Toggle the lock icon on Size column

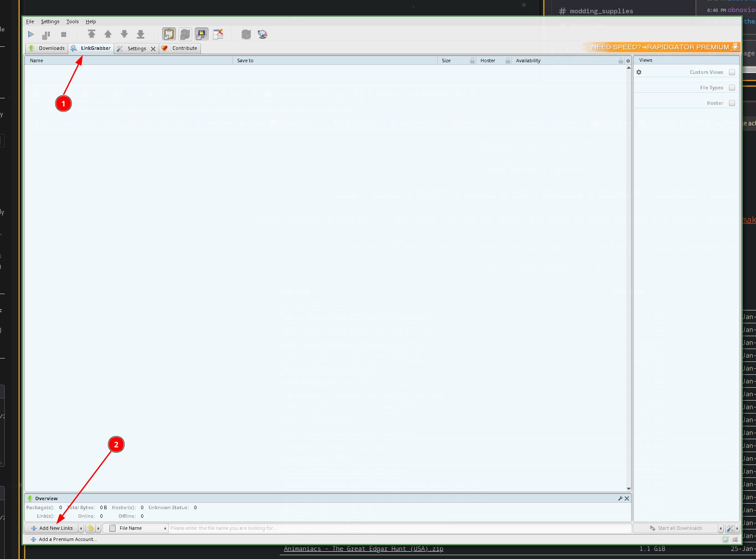472,61
